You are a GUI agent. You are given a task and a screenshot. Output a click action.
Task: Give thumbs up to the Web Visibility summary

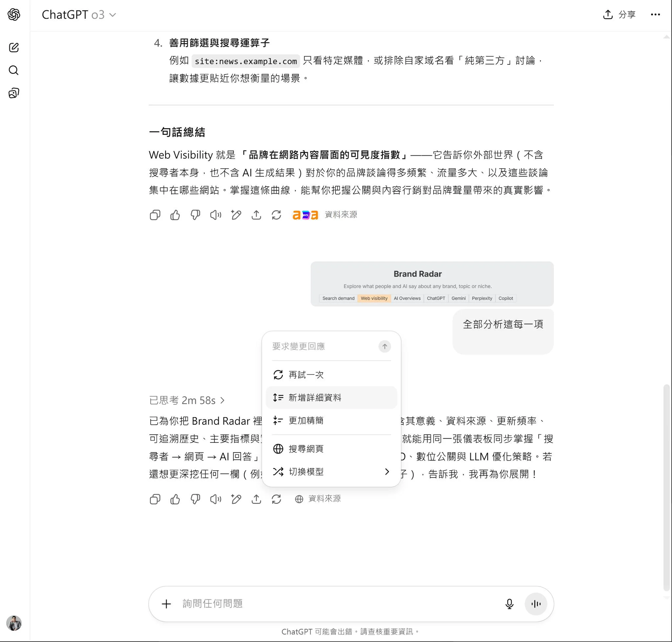click(175, 215)
